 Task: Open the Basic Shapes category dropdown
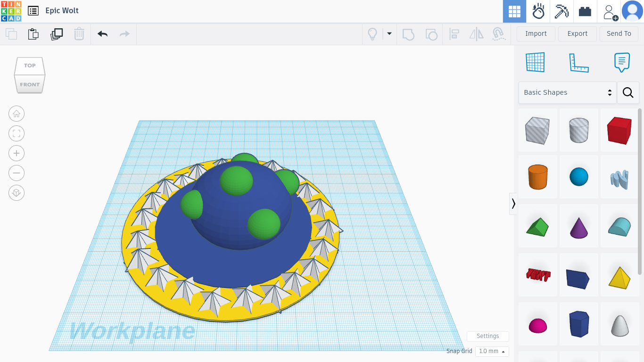pyautogui.click(x=568, y=92)
